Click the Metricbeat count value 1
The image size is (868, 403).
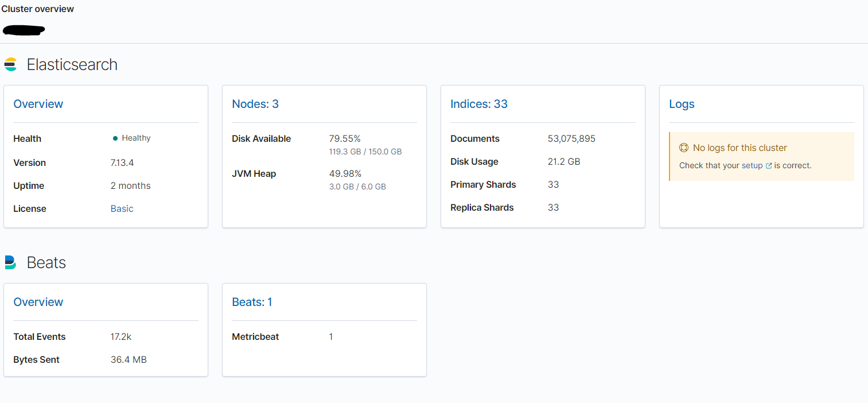(331, 336)
